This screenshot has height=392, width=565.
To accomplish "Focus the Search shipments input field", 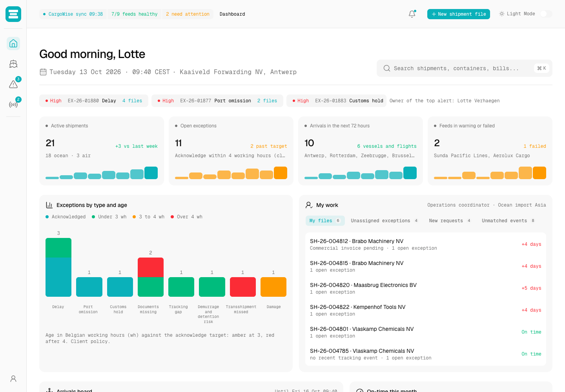I will pos(465,68).
